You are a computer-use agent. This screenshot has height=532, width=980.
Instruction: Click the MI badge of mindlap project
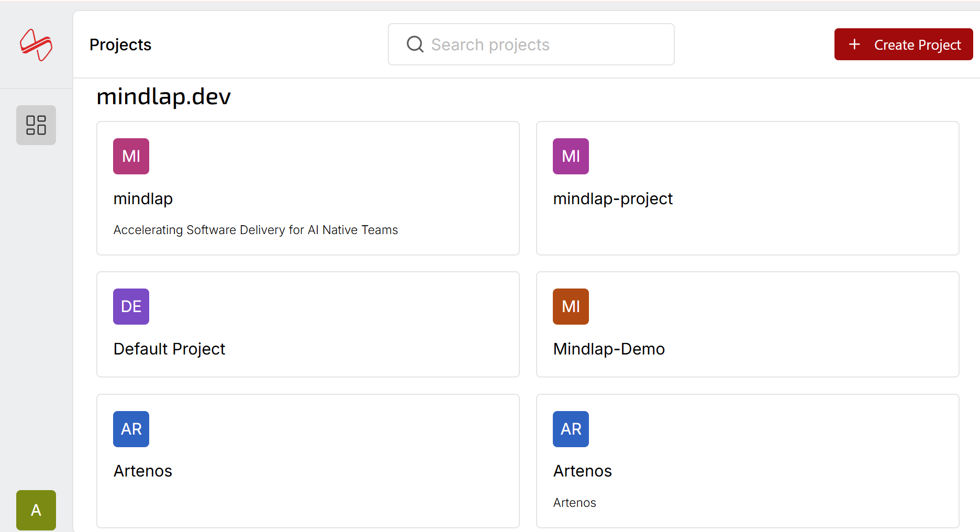131,156
